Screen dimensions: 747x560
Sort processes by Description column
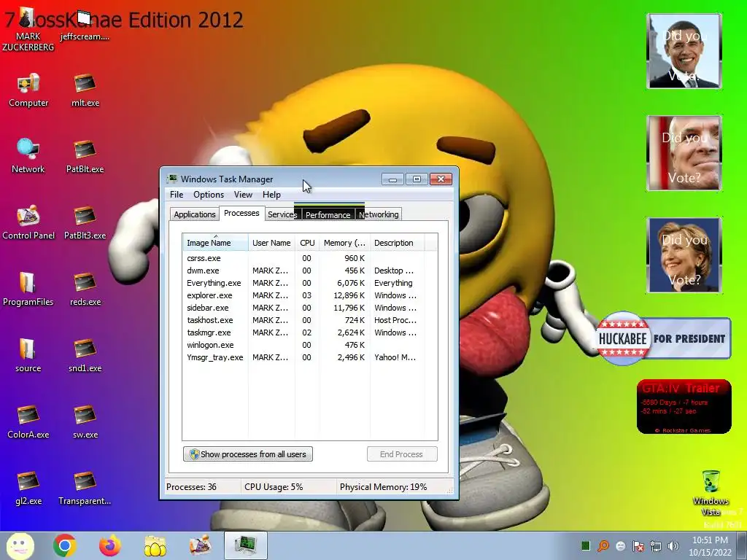(397, 242)
